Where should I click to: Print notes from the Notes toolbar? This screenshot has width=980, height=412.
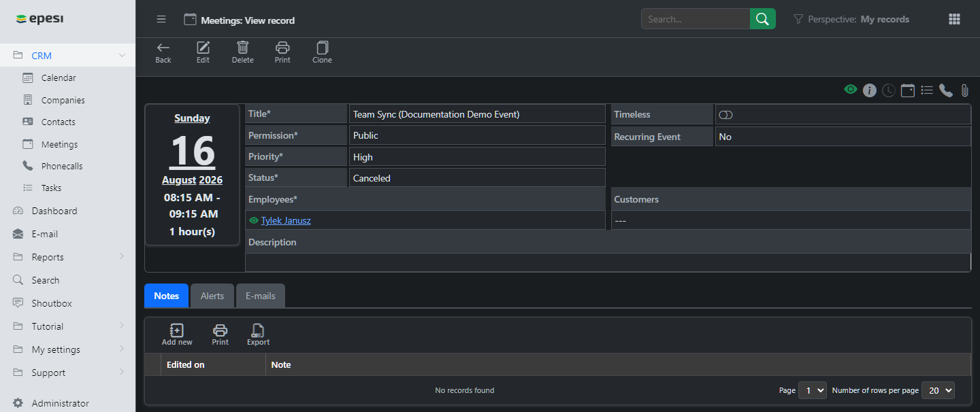tap(220, 334)
